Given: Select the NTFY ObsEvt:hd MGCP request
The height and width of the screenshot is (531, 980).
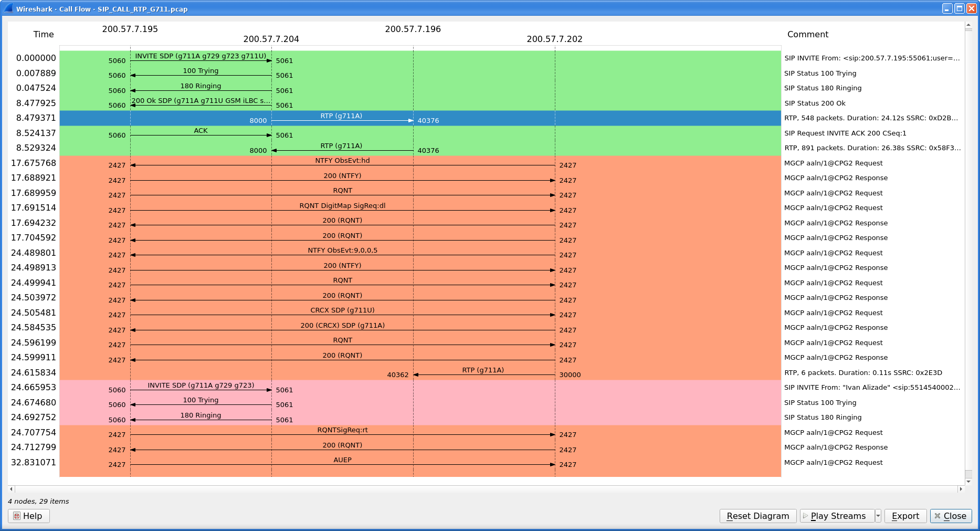Looking at the screenshot, I should point(341,163).
